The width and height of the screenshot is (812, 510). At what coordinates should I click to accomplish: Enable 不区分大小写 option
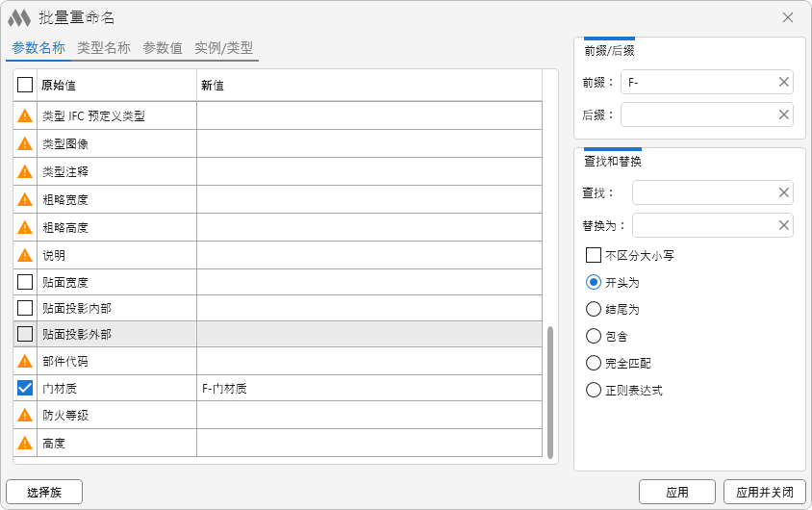[x=594, y=256]
